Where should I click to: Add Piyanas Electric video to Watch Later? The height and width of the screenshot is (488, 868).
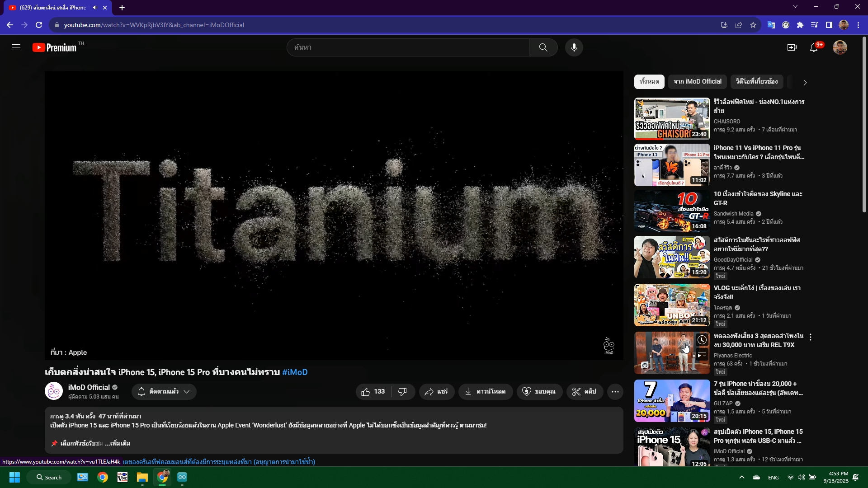tap(702, 340)
